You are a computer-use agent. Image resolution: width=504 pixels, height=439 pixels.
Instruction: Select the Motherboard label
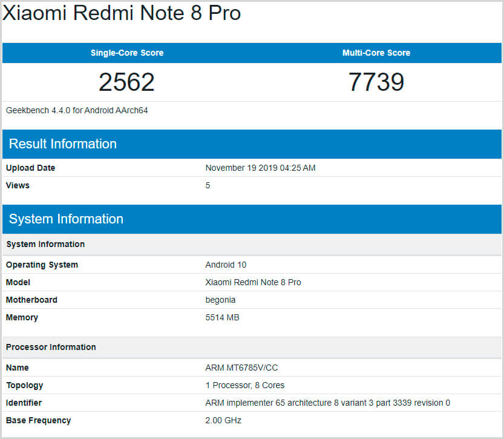31,300
